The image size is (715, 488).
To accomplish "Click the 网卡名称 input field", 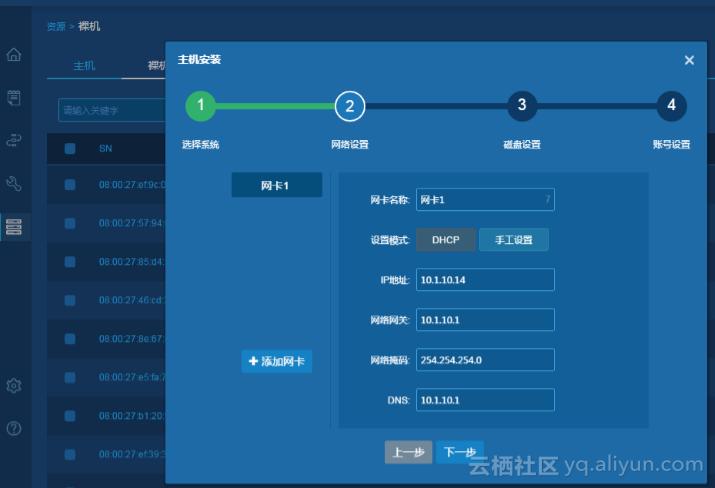I will (x=485, y=200).
